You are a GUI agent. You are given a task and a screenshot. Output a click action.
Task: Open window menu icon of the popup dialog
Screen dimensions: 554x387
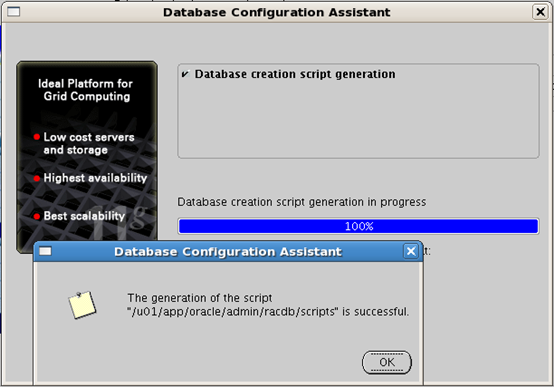[x=45, y=251]
